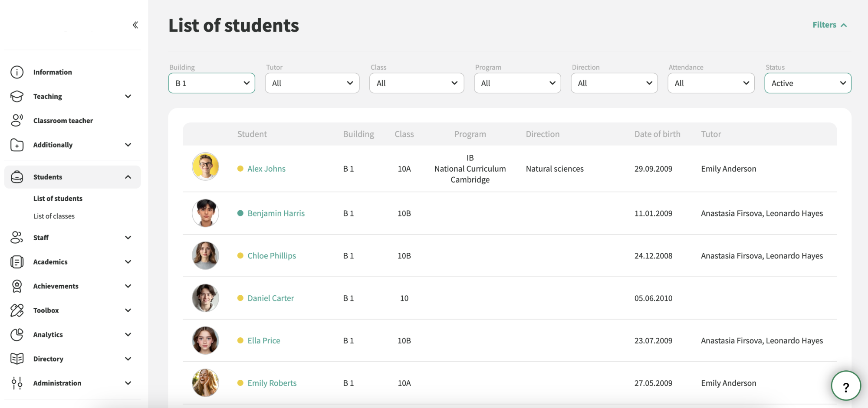This screenshot has width=868, height=408.
Task: Click the Student column header
Action: [x=252, y=134]
